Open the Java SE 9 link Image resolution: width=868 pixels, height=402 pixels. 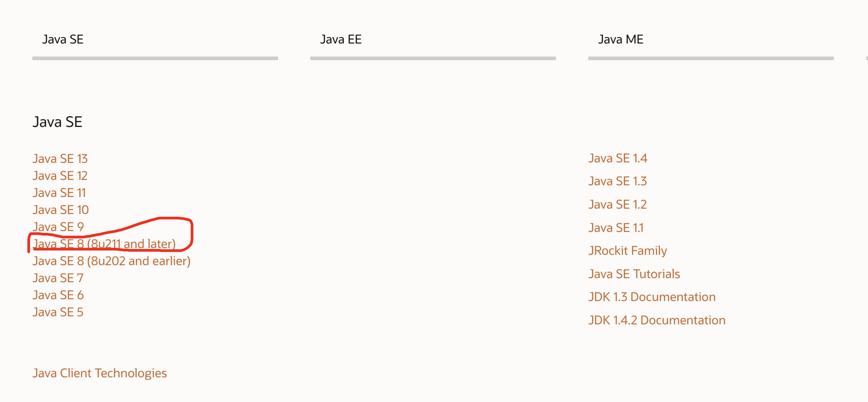click(58, 227)
